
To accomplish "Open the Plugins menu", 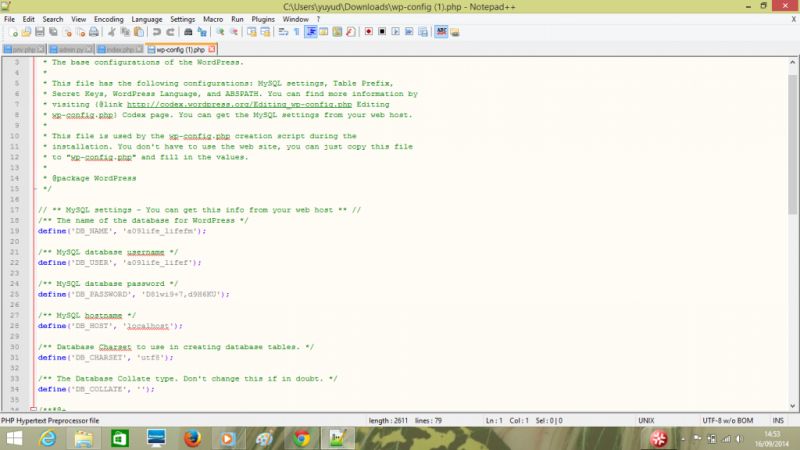I will coord(263,19).
